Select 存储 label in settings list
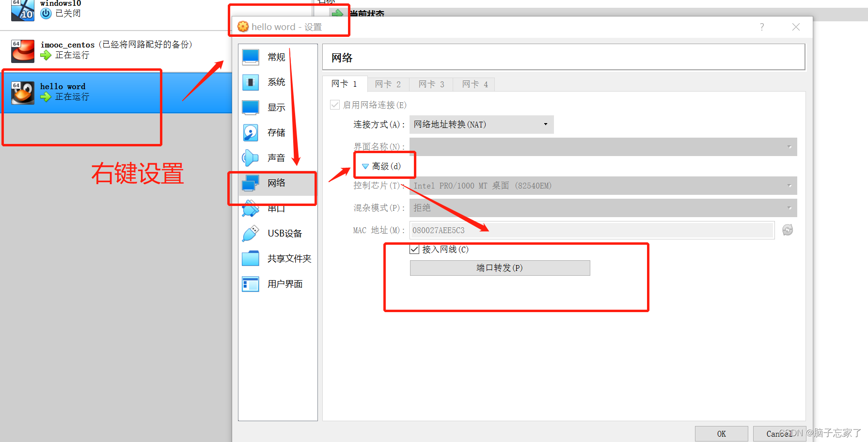 [276, 133]
